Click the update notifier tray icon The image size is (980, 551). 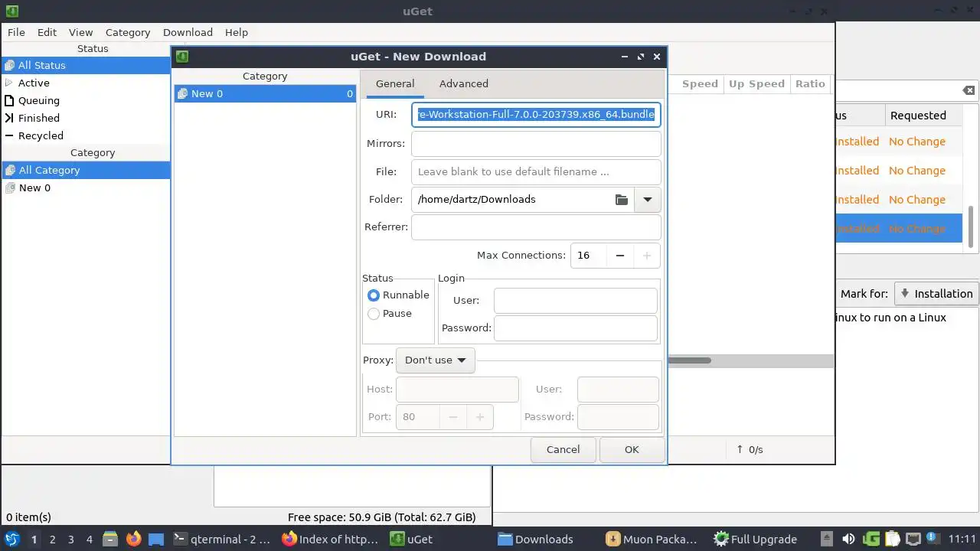(933, 539)
